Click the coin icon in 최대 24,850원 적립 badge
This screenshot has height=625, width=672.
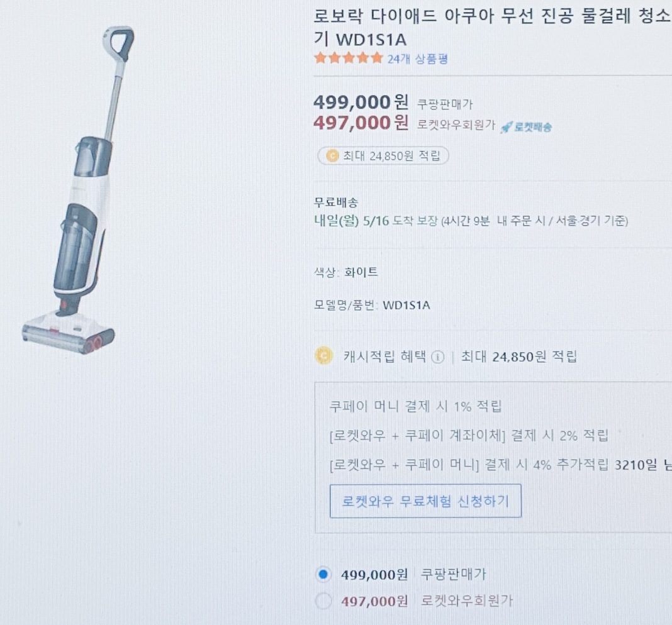333,155
